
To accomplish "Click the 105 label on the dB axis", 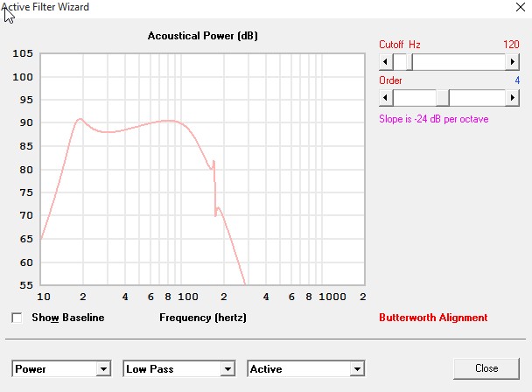I will click(23, 53).
